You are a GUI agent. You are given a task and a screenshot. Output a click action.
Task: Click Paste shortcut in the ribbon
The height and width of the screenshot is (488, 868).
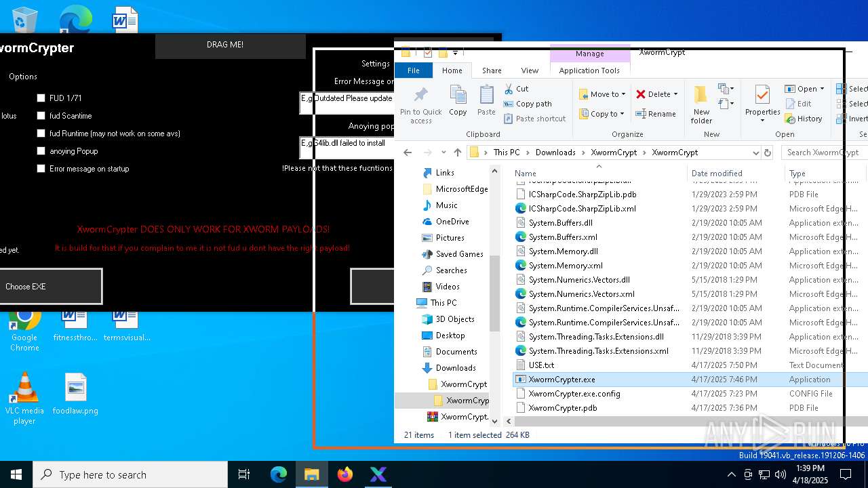[534, 119]
